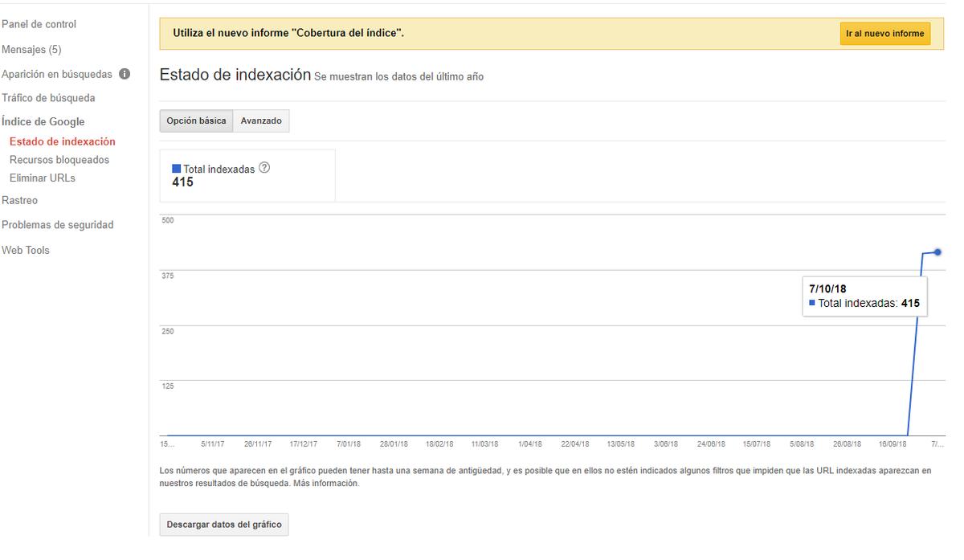Select Estado de indexación sidebar item
Image resolution: width=964 pixels, height=560 pixels.
coord(63,141)
